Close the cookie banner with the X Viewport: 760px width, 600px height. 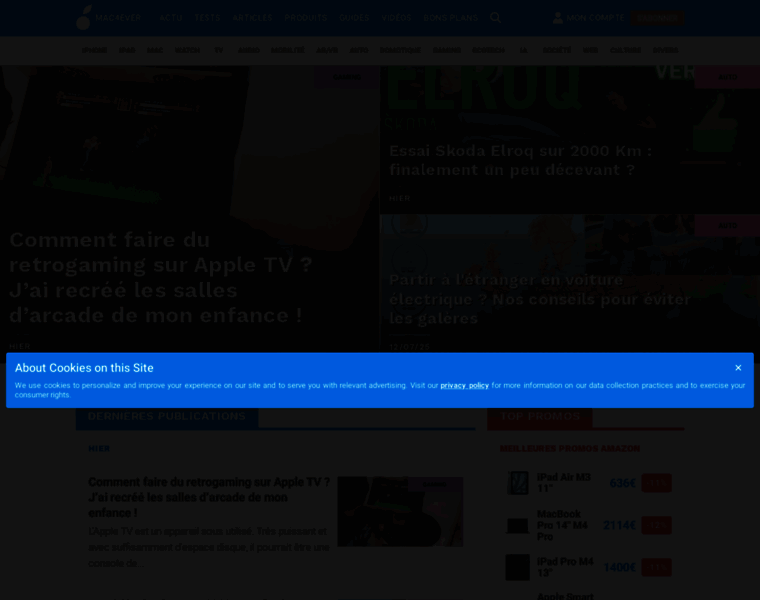[x=738, y=368]
